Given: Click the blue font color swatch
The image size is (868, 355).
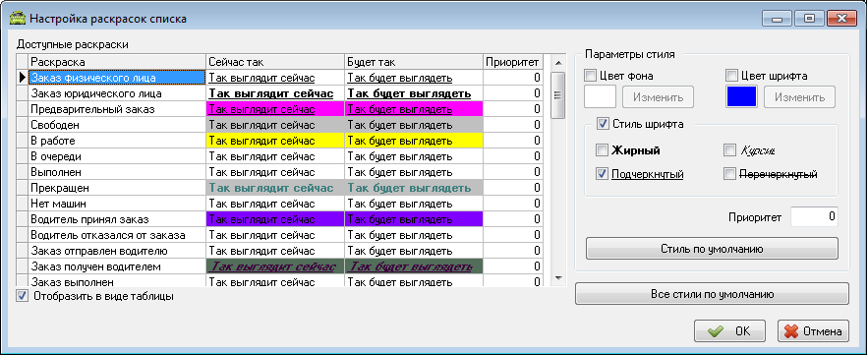Looking at the screenshot, I should tap(742, 97).
